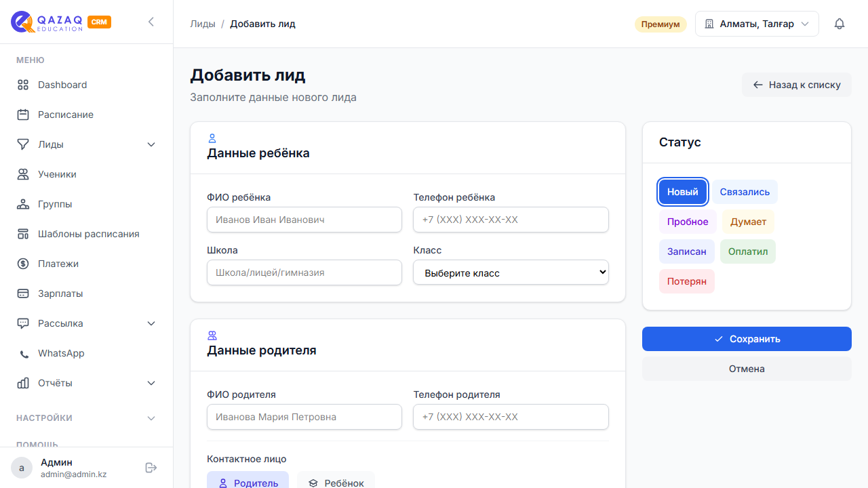Screen dimensions: 868x488
Task: Click the people icon above Данные родителя
Action: (212, 335)
